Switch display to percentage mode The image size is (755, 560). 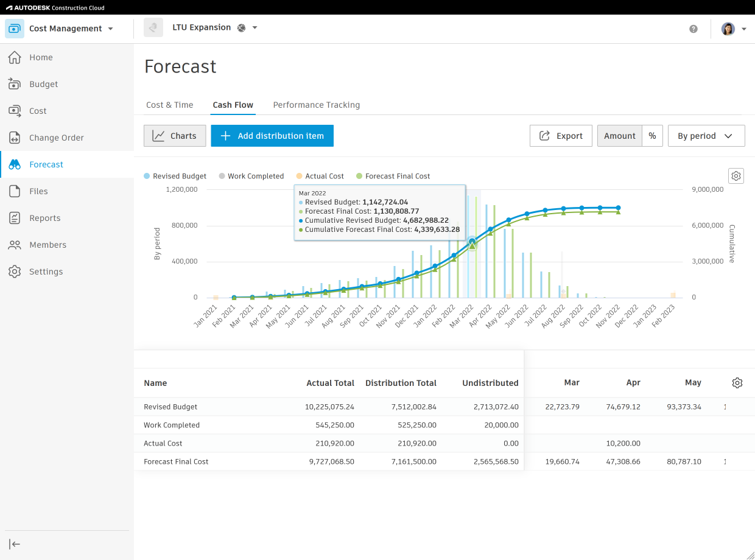(652, 136)
